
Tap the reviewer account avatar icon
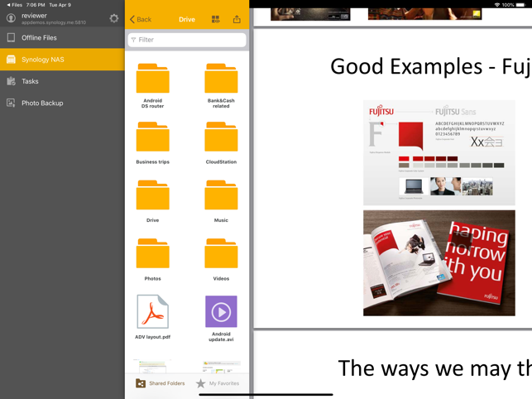(x=11, y=18)
